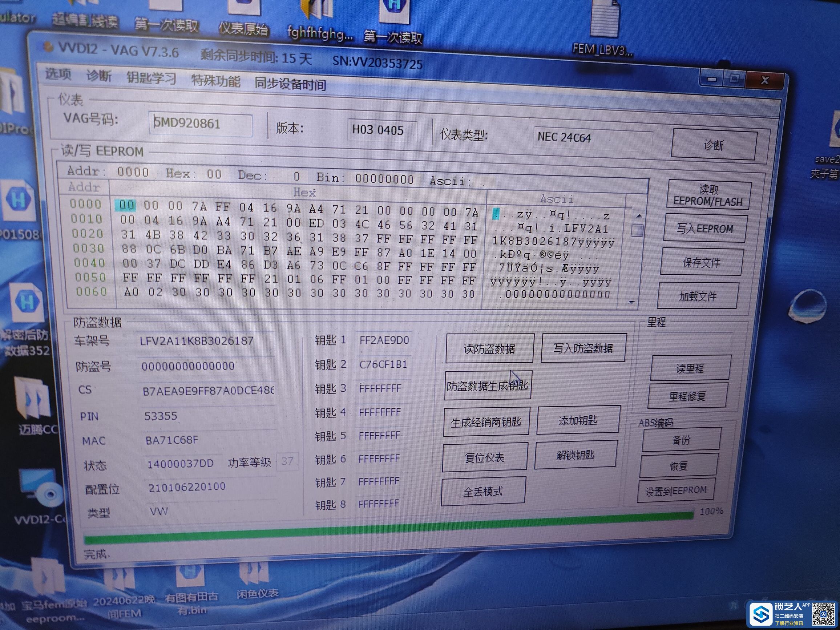This screenshot has width=840, height=630.
Task: Click the CS value field
Action: [209, 391]
